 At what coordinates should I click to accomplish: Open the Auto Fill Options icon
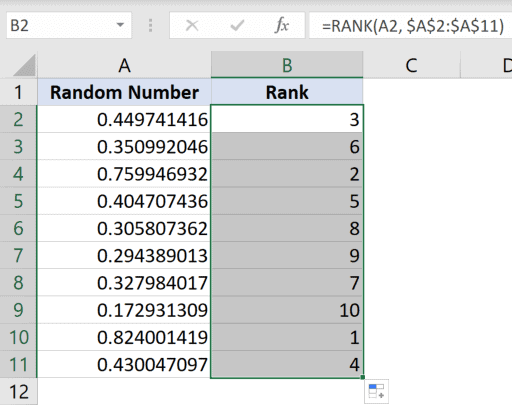[376, 391]
